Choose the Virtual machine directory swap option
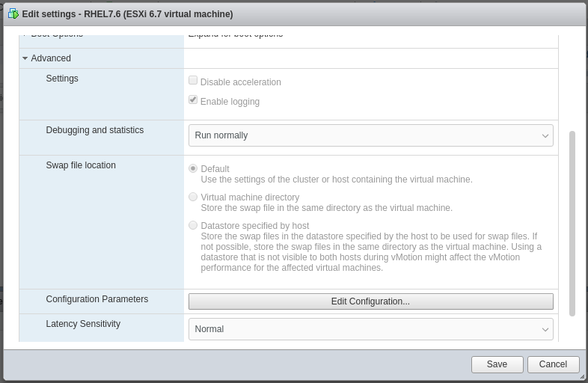 pyautogui.click(x=193, y=197)
